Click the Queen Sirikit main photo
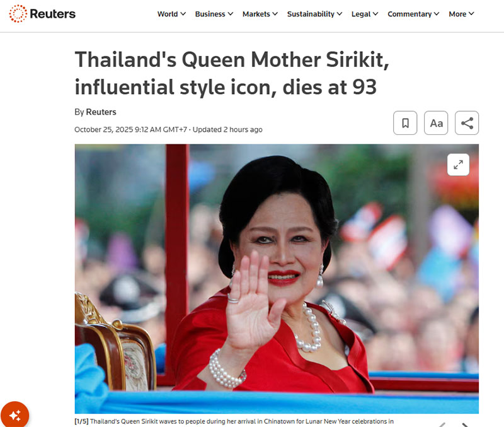 [277, 279]
